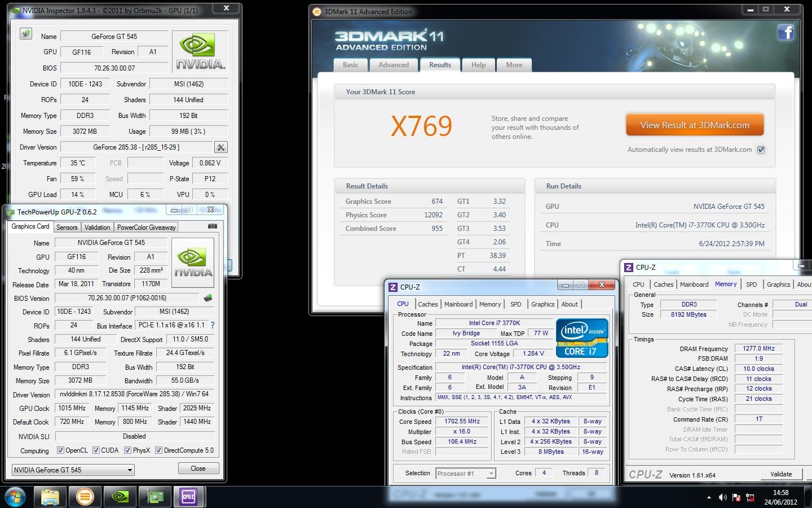Click the Core Speed field in CPU-Z
Image resolution: width=812 pixels, height=508 pixels.
[462, 422]
